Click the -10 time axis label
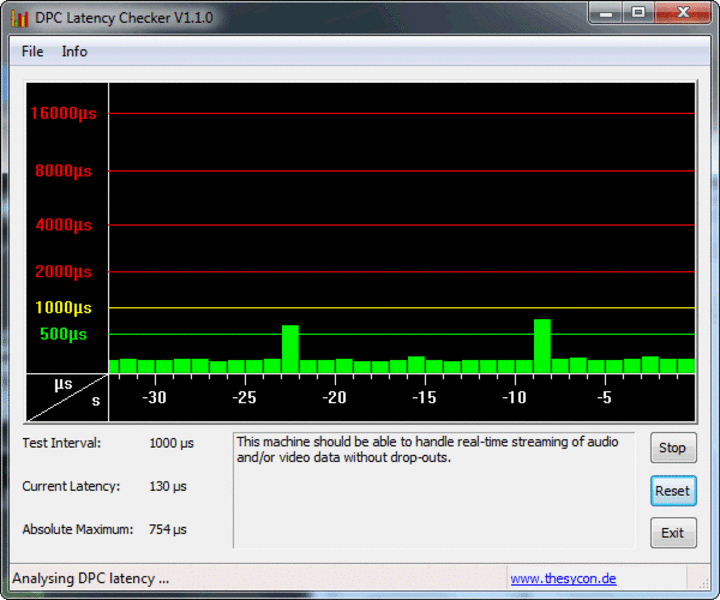 pos(514,397)
